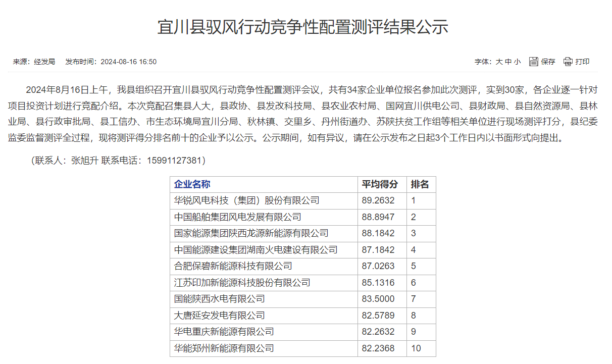Click the 保存 text link

(x=548, y=62)
